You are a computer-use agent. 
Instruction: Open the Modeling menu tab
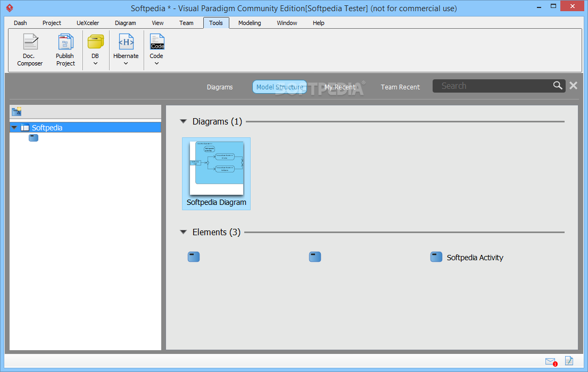click(250, 23)
